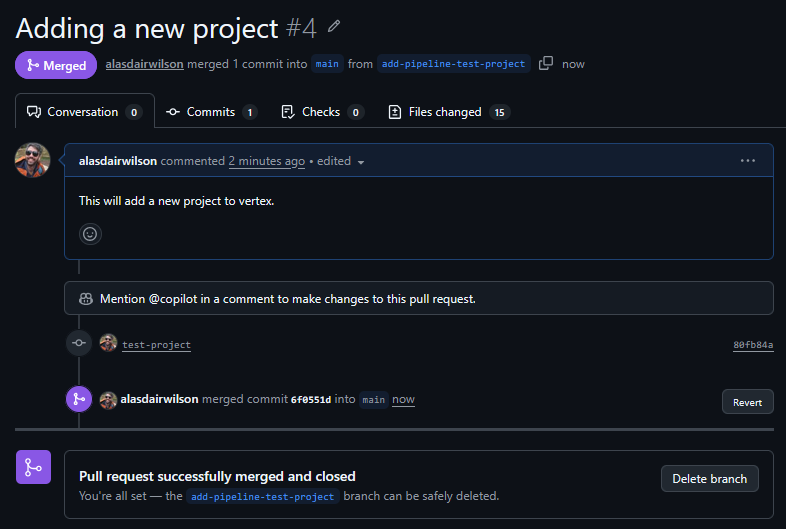Click the 'Adding a new project' title text
Image resolution: width=786 pixels, height=529 pixels.
coord(147,29)
